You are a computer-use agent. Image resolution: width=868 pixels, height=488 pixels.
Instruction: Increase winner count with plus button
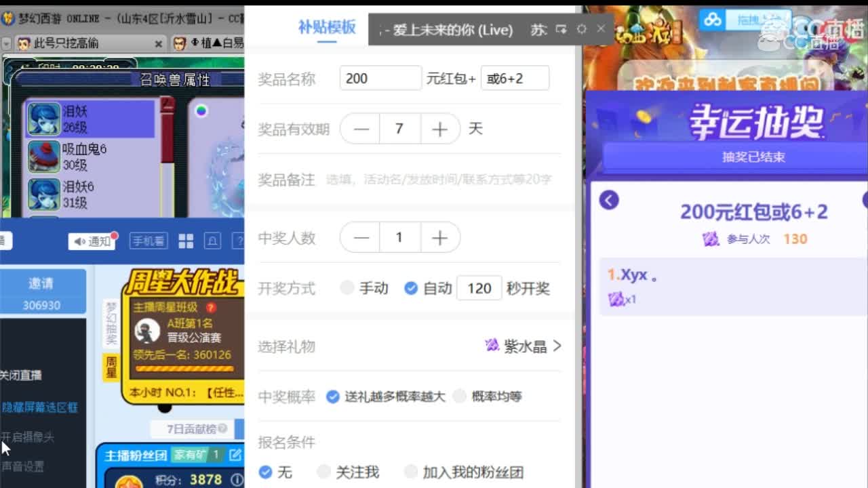coord(439,237)
